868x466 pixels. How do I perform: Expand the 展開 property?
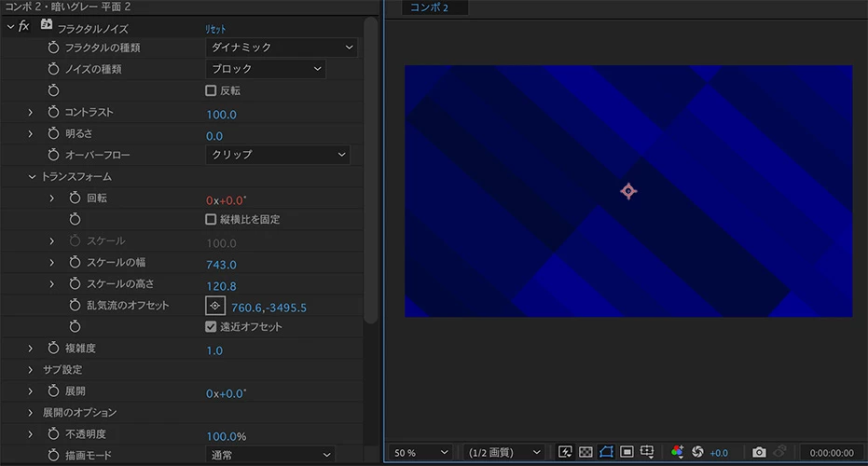(31, 391)
